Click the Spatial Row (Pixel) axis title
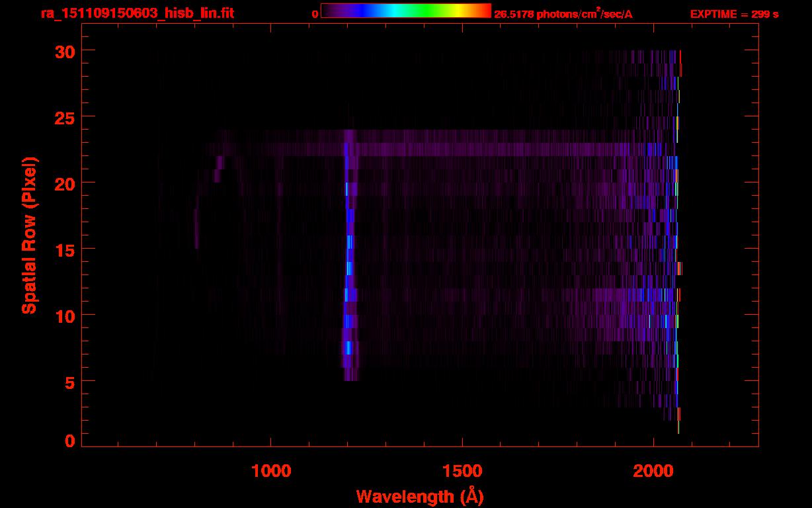The height and width of the screenshot is (508, 812). pyautogui.click(x=29, y=235)
